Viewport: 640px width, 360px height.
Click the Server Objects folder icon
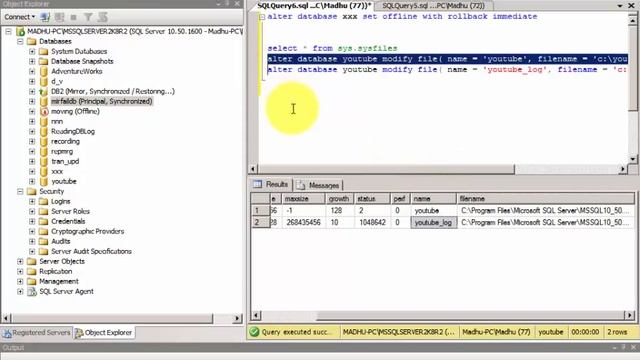pos(31,261)
